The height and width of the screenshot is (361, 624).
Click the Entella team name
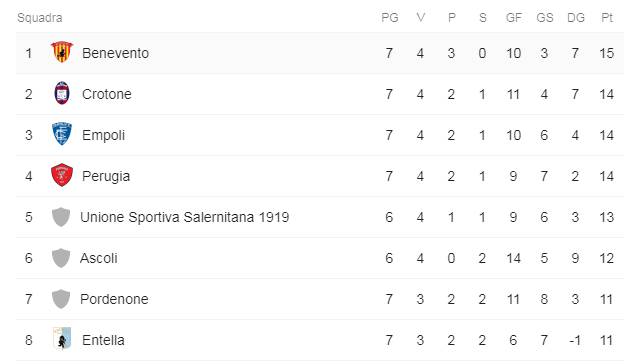[x=103, y=340]
